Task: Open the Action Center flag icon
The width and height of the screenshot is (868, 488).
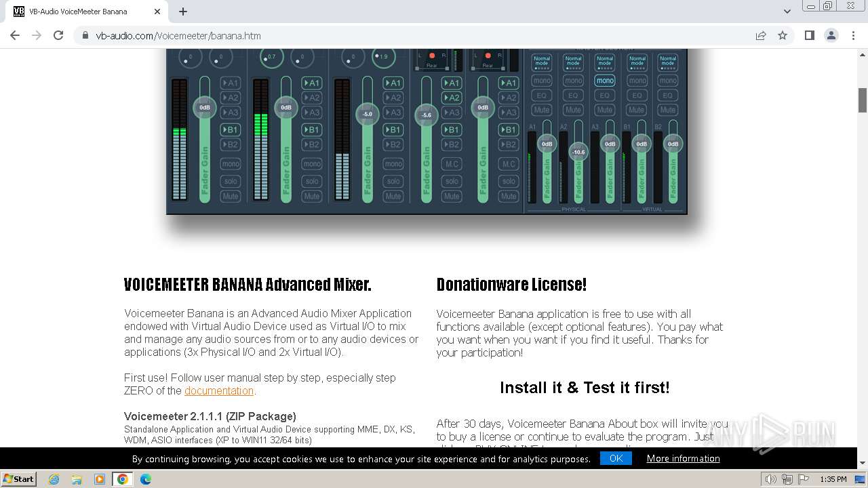Action: (x=804, y=479)
